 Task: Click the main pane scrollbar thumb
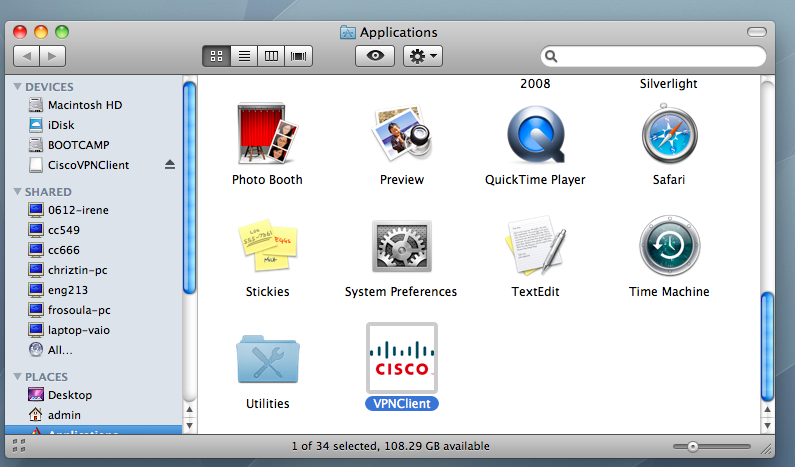click(768, 347)
